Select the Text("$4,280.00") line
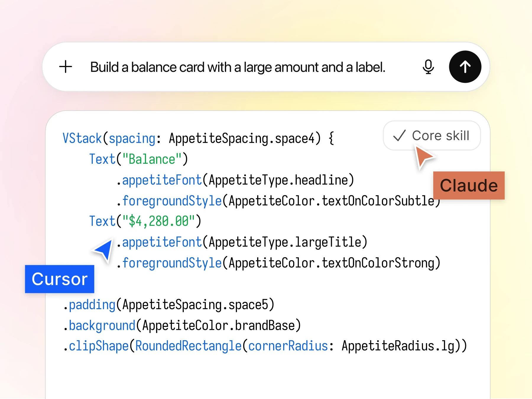The width and height of the screenshot is (532, 399). [x=145, y=221]
